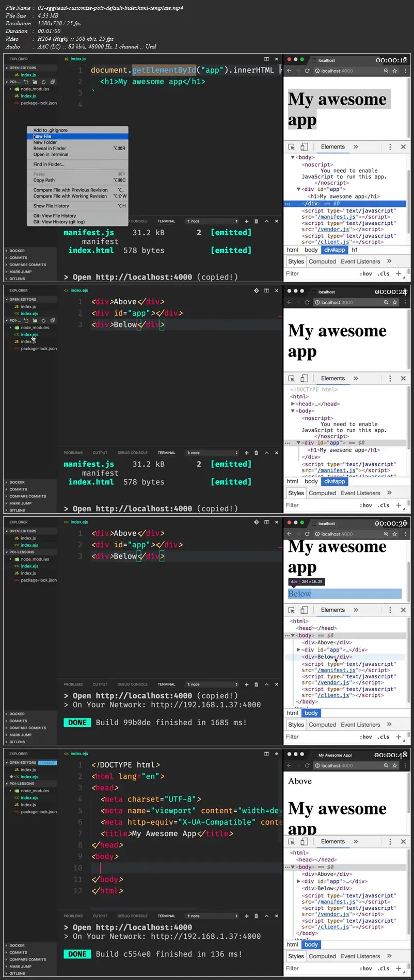The width and height of the screenshot is (414, 980).
Task: Select Open in Terminal menu entry
Action: (77, 154)
